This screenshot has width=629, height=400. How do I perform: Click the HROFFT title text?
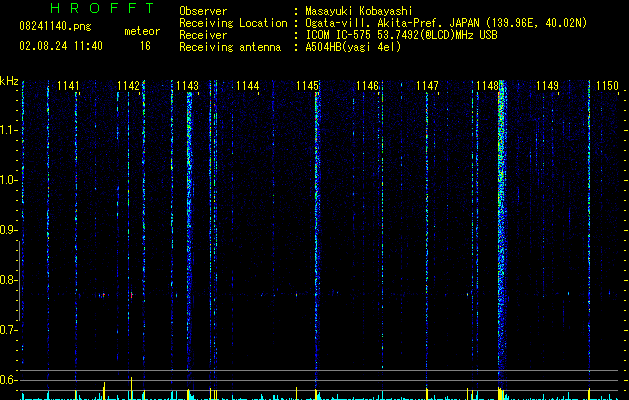[x=102, y=8]
